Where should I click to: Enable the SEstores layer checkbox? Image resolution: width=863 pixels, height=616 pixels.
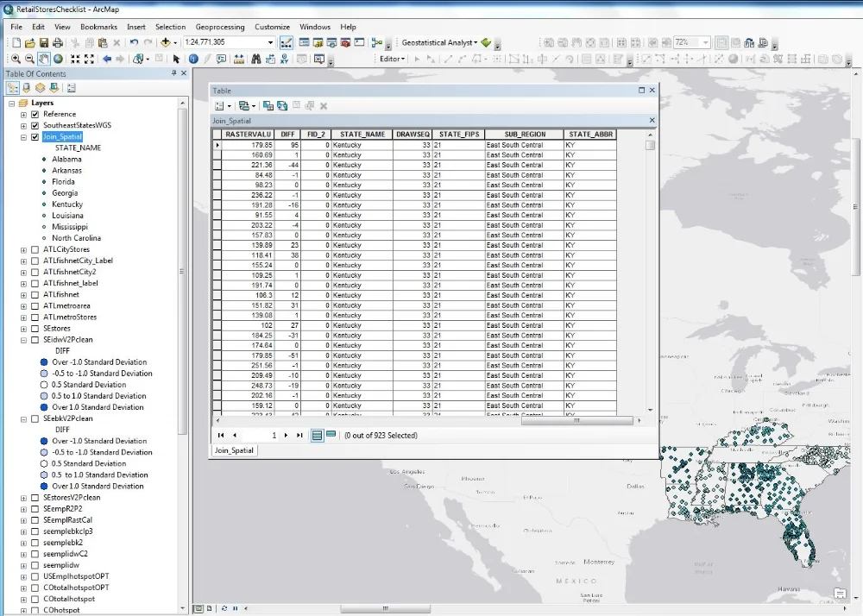pos(35,329)
